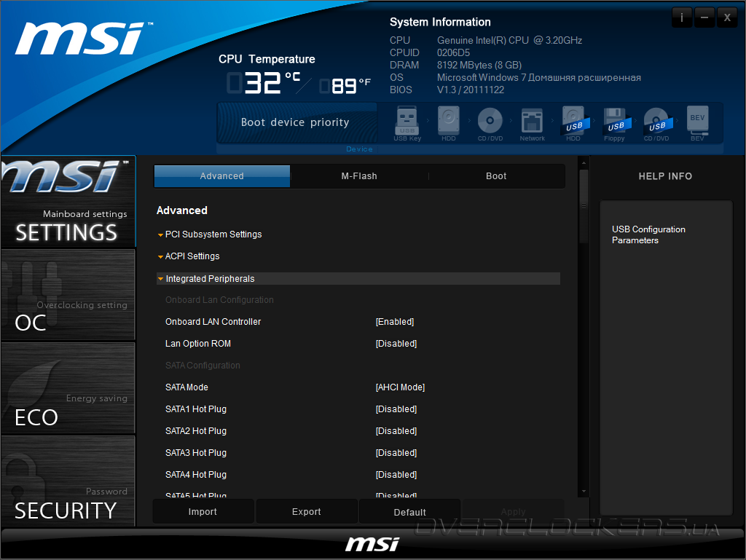Screen dimensions: 746x560
Task: Click the DRAM value 8192 MBytes
Action: pos(479,65)
